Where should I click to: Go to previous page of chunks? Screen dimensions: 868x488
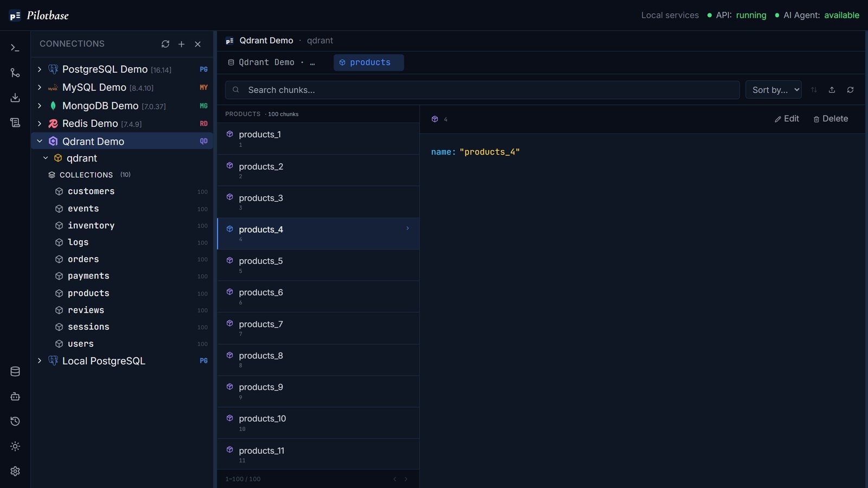click(394, 479)
